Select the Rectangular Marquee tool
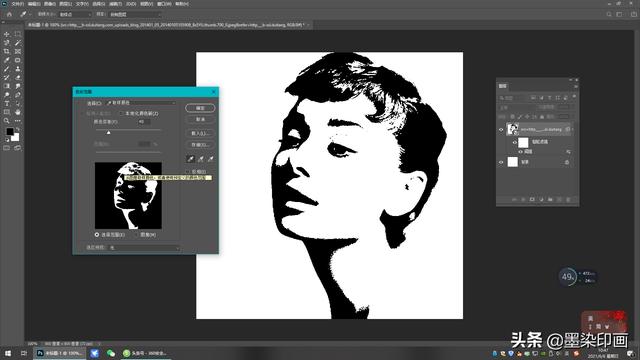Image resolution: width=640 pixels, height=360 pixels. pos(18,34)
